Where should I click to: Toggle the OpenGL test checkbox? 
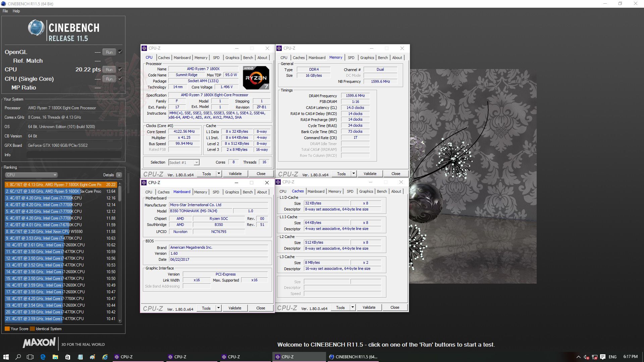click(x=120, y=52)
